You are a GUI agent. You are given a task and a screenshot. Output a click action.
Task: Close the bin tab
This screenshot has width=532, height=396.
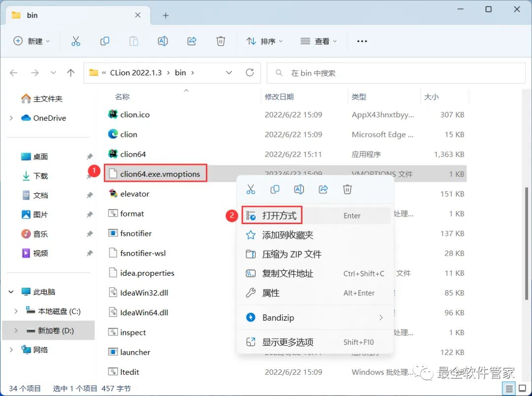tap(138, 15)
